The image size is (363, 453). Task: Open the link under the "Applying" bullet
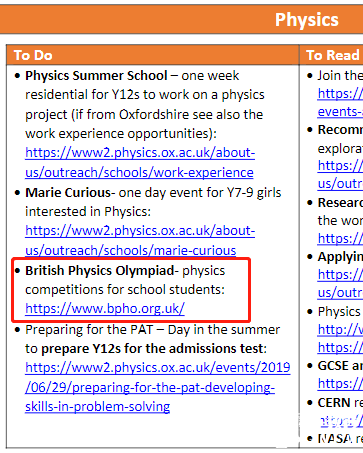[340, 284]
